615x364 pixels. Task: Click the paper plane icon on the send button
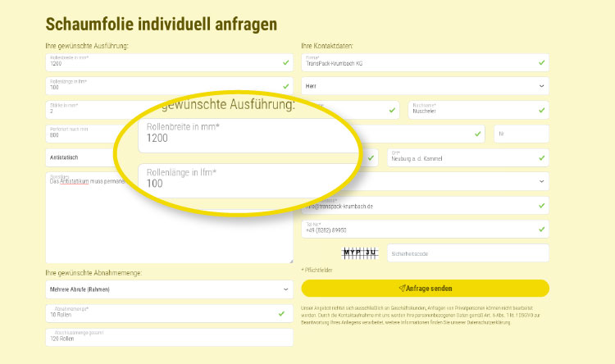click(402, 289)
